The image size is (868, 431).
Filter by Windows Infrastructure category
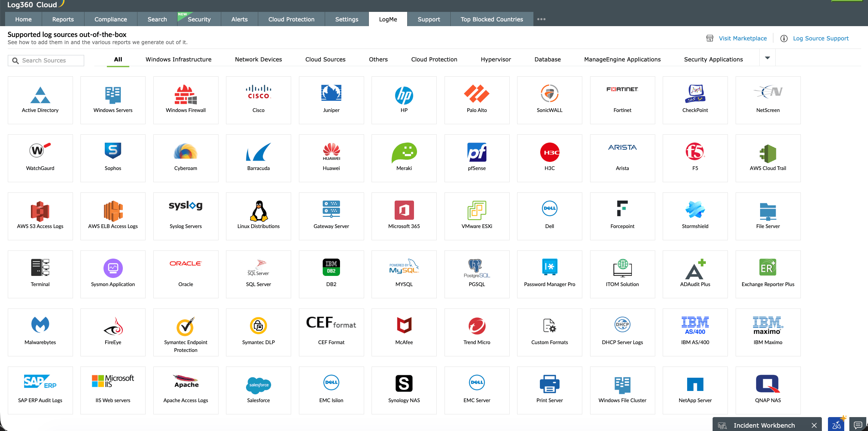(x=178, y=59)
